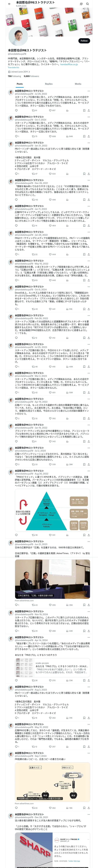Open the hondaoffice.co.jp bio link

pyautogui.click(x=69, y=64)
